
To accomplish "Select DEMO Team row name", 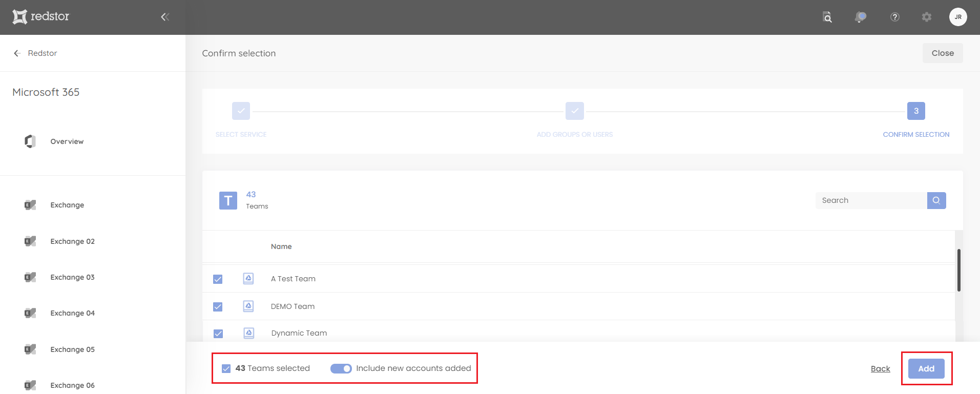I will click(x=293, y=306).
